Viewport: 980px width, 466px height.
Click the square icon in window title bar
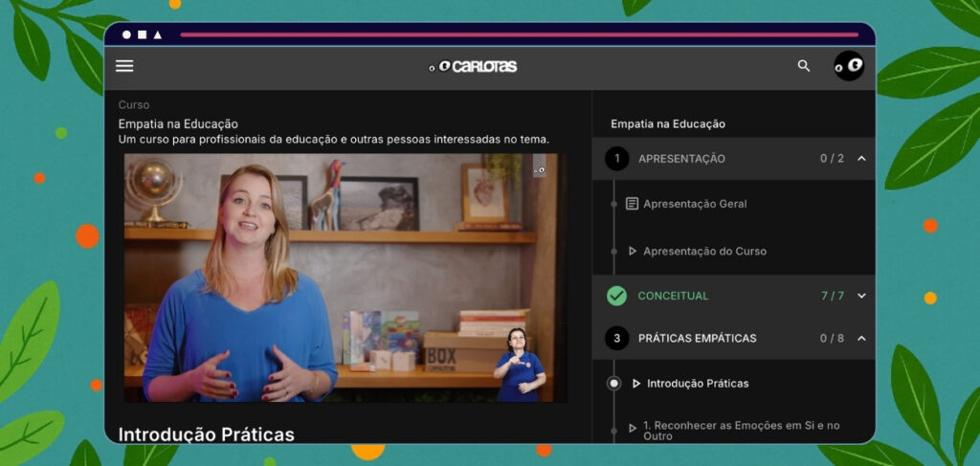click(142, 35)
